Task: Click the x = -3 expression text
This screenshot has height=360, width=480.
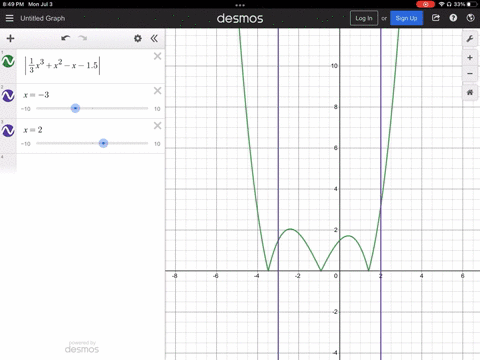Action: coord(36,95)
